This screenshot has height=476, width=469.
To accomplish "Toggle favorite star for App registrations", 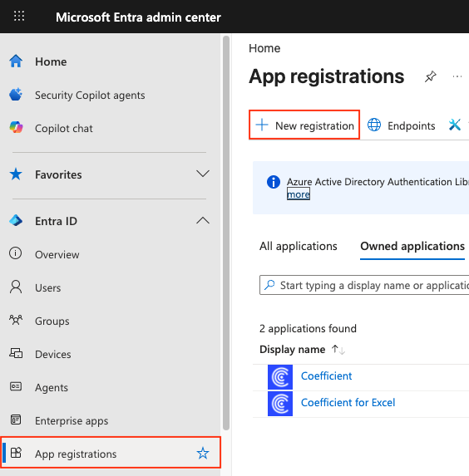I will click(x=203, y=453).
